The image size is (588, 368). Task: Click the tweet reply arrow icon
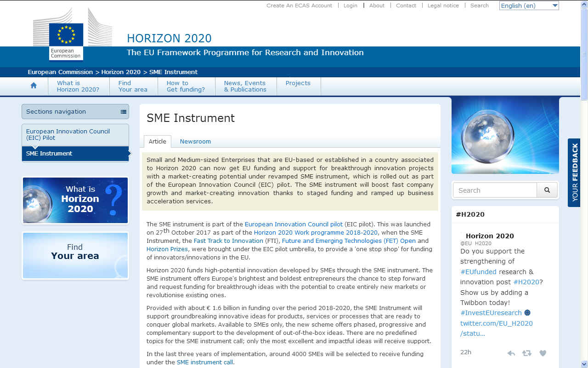coord(511,353)
